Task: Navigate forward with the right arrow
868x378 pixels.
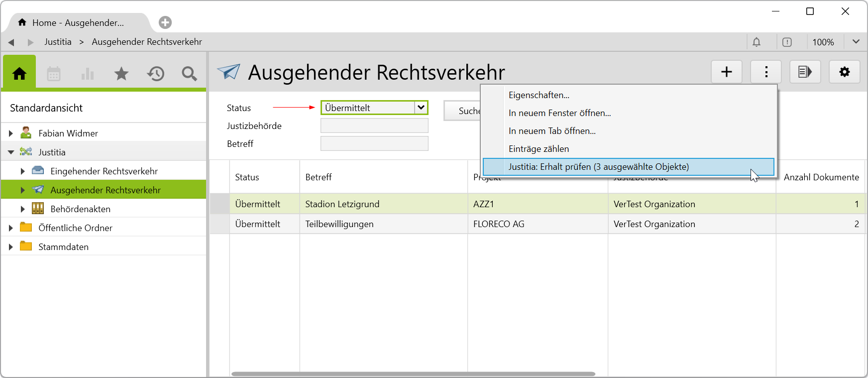Action: point(30,42)
